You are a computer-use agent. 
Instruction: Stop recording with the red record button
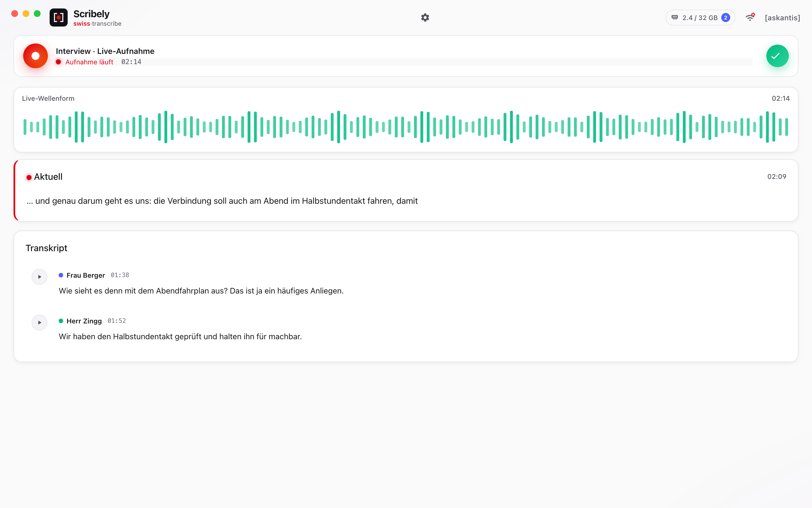click(x=35, y=56)
